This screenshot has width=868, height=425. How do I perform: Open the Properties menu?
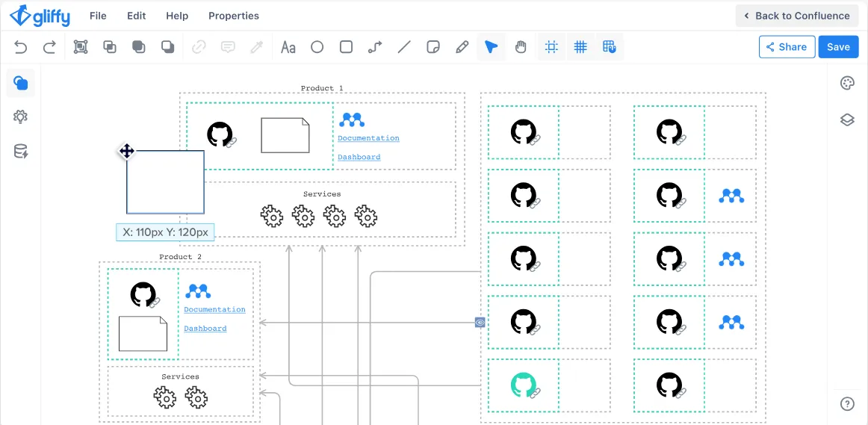(x=234, y=16)
